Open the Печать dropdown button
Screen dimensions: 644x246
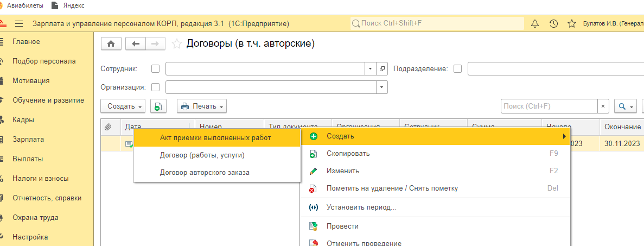(201, 106)
